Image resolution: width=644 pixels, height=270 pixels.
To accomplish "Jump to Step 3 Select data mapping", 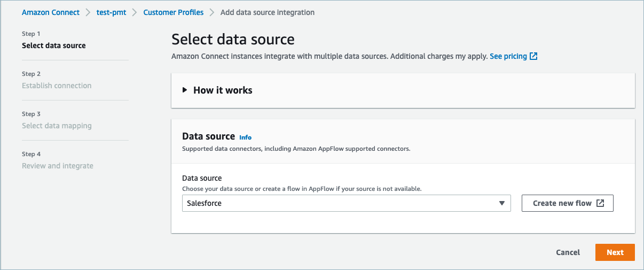I will (57, 126).
